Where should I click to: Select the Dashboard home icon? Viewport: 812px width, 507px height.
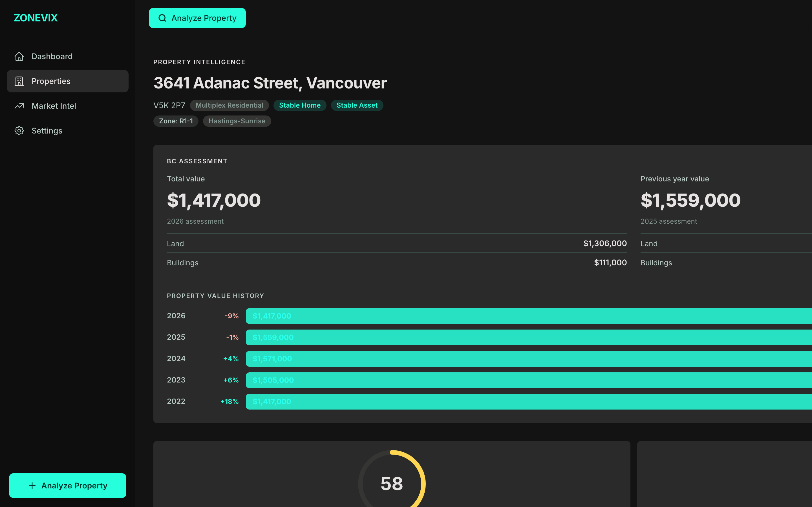click(x=19, y=56)
